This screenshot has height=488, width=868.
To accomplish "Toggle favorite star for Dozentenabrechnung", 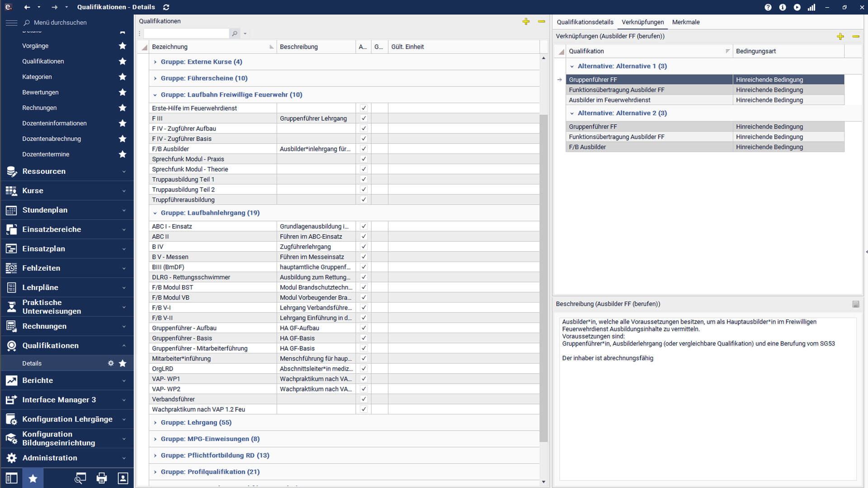I will [123, 139].
